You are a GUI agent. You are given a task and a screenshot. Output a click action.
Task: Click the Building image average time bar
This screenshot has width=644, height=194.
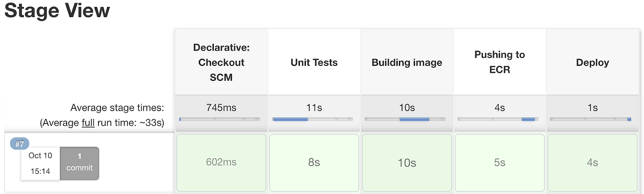coord(405,119)
